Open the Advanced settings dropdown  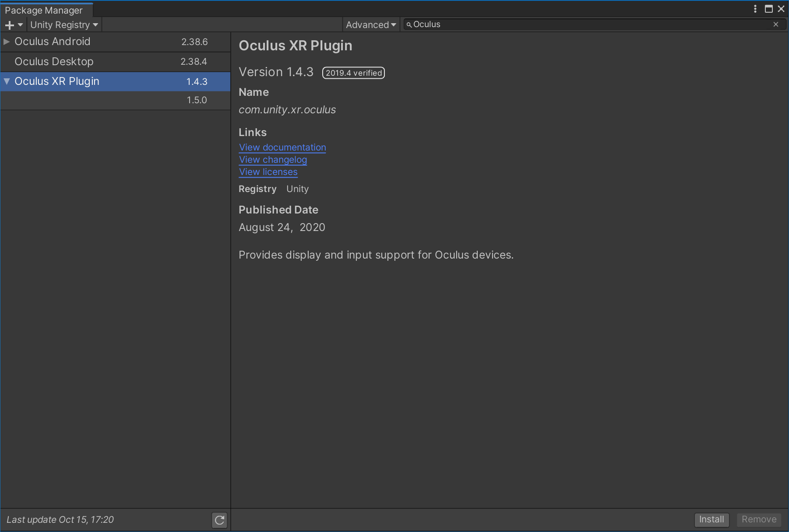370,25
